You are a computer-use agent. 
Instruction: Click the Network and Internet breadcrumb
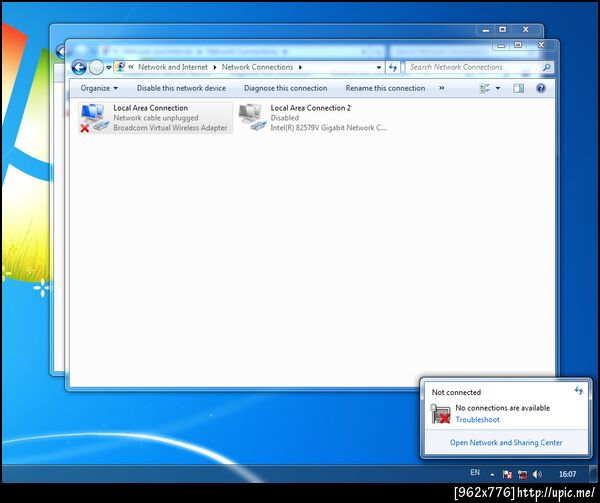tap(173, 67)
